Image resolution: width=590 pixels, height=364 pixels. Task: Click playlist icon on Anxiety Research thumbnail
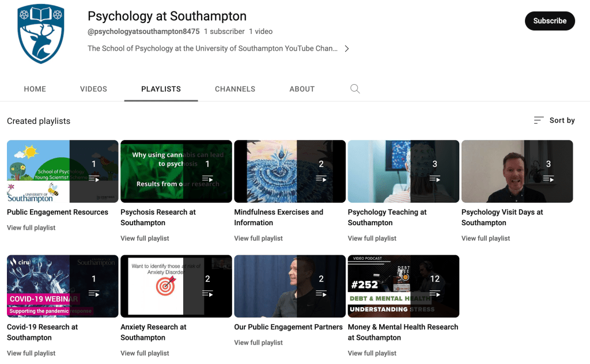pos(207,294)
